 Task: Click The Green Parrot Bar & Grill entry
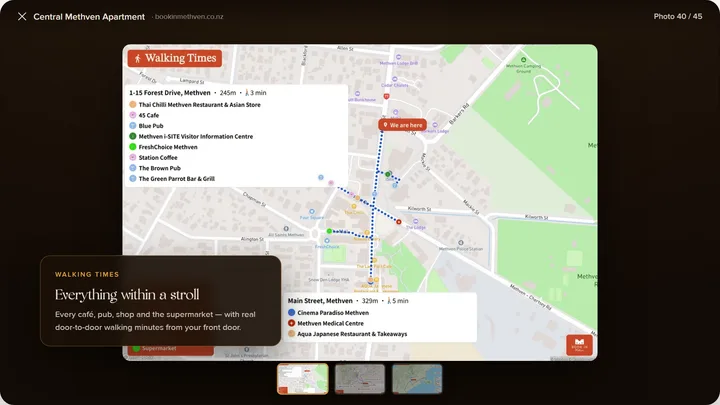(x=176, y=179)
